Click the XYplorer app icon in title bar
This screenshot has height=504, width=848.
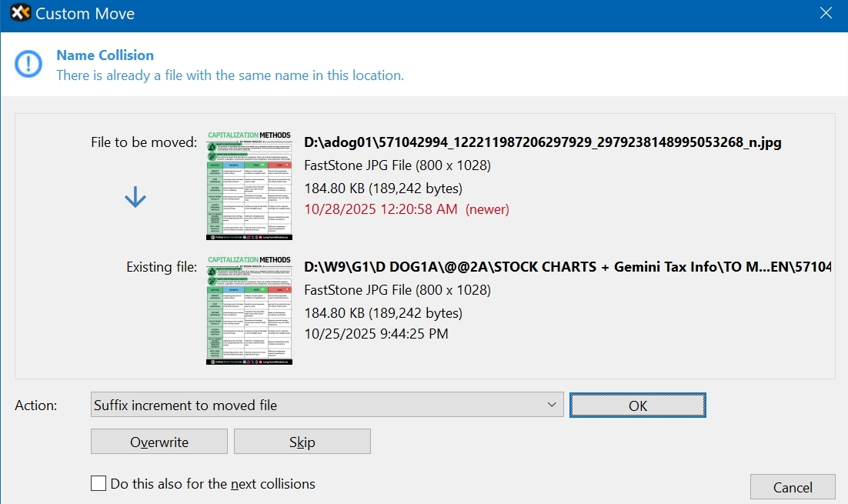(19, 14)
